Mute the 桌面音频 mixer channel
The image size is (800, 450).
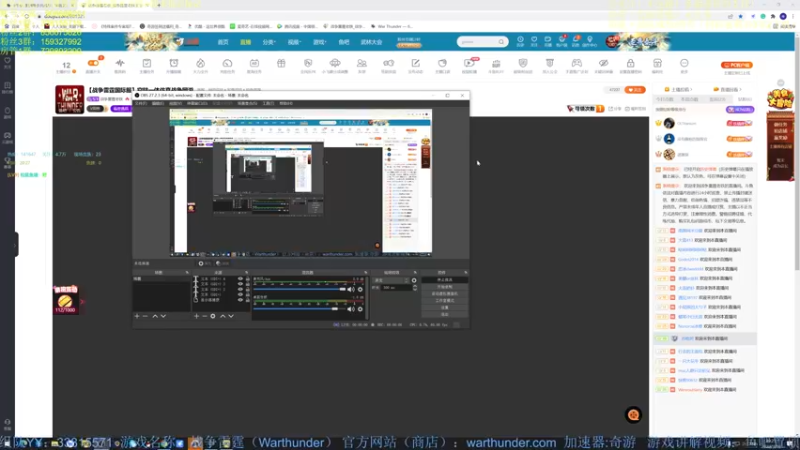click(x=351, y=309)
